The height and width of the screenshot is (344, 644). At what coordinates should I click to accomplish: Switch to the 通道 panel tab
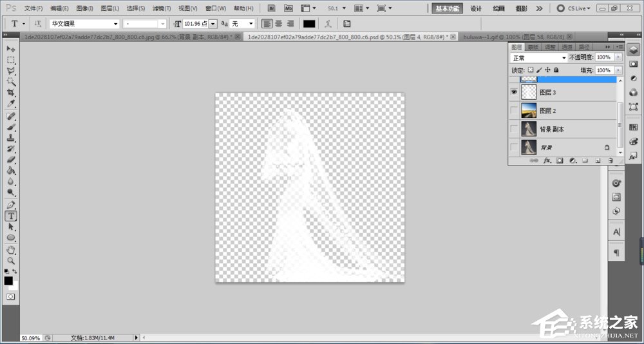coord(566,47)
